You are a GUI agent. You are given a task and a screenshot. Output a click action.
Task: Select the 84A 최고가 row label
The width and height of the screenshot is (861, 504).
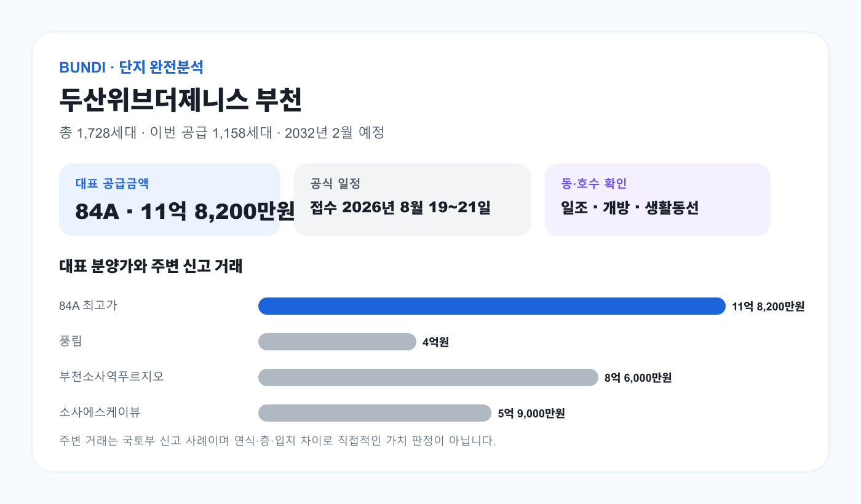pyautogui.click(x=88, y=305)
